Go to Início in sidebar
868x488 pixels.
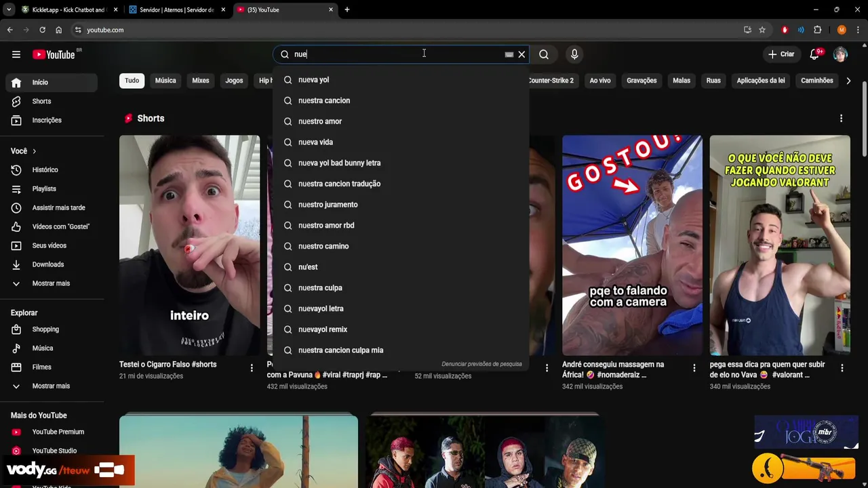coord(52,82)
